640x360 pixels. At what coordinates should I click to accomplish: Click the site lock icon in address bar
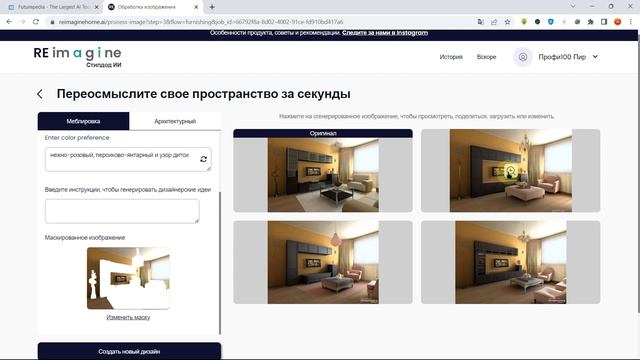click(x=52, y=22)
